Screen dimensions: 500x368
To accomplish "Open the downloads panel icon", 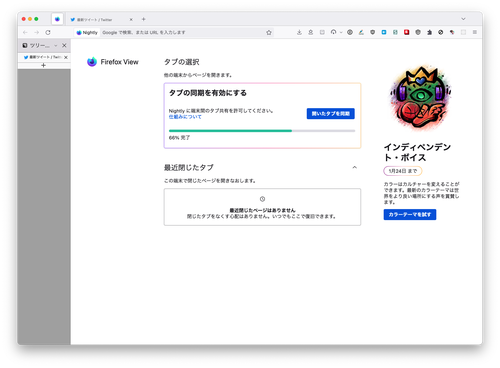I will [x=299, y=32].
